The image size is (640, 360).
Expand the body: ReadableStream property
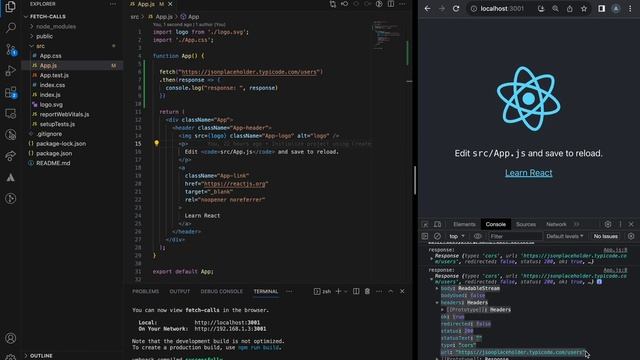click(x=437, y=289)
